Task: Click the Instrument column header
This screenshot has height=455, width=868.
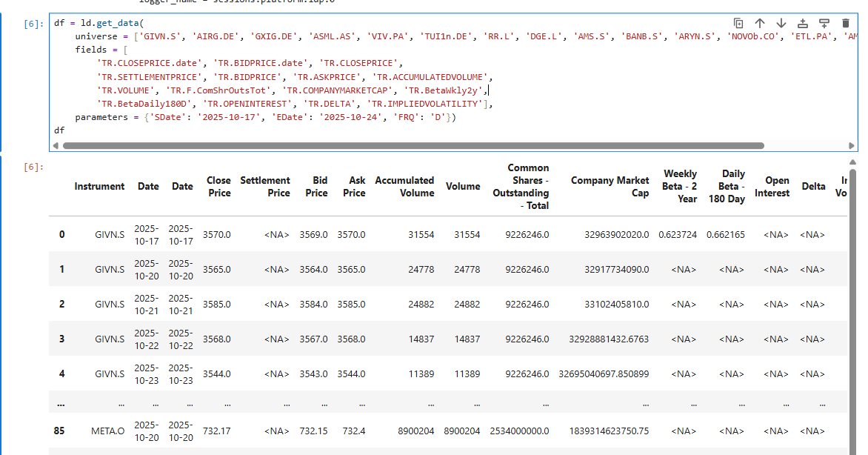Action: [x=99, y=186]
